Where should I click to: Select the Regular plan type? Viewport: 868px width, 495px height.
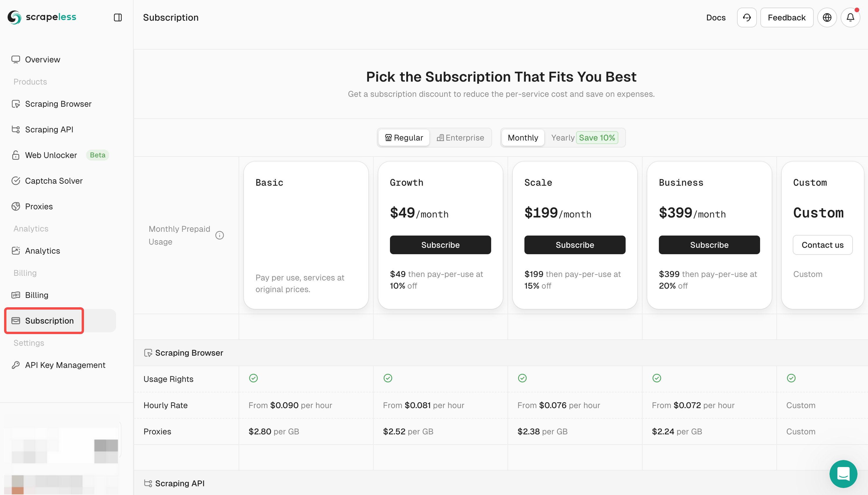tap(404, 138)
